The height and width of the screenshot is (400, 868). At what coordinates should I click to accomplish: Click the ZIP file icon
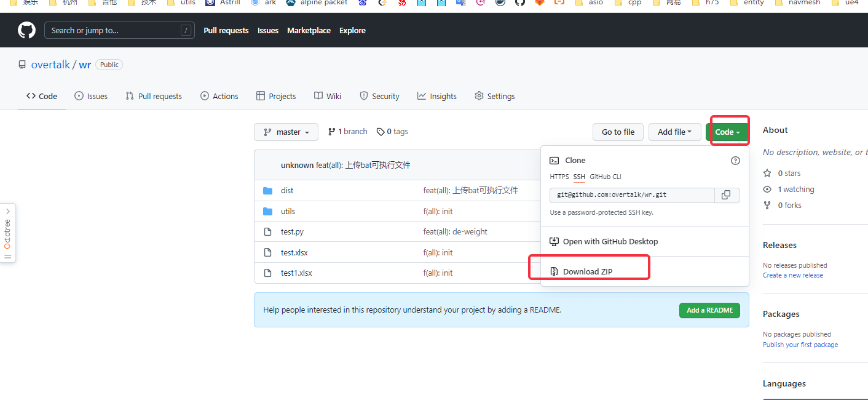pyautogui.click(x=554, y=271)
